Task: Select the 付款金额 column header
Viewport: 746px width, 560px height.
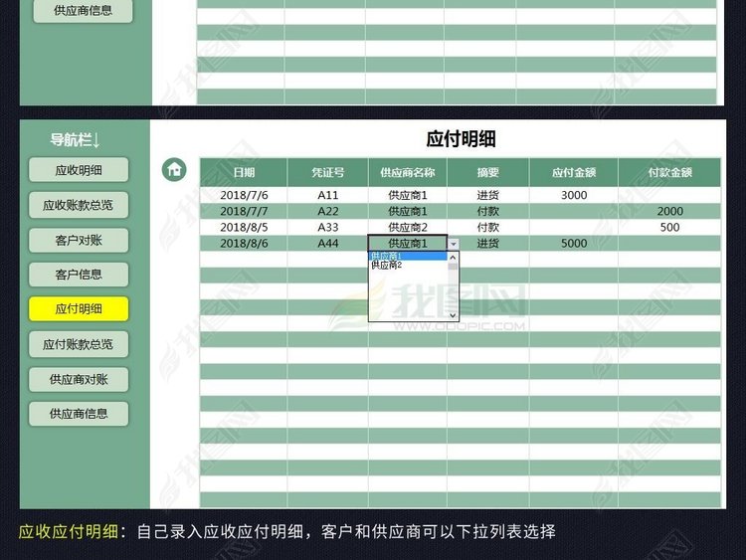Action: pos(669,172)
